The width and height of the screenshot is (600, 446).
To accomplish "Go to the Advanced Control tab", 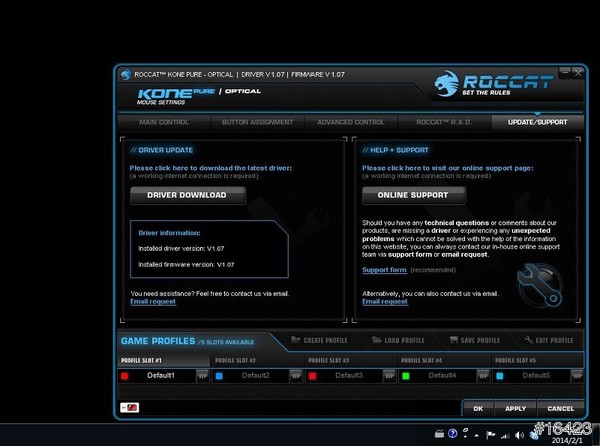I will coord(351,122).
